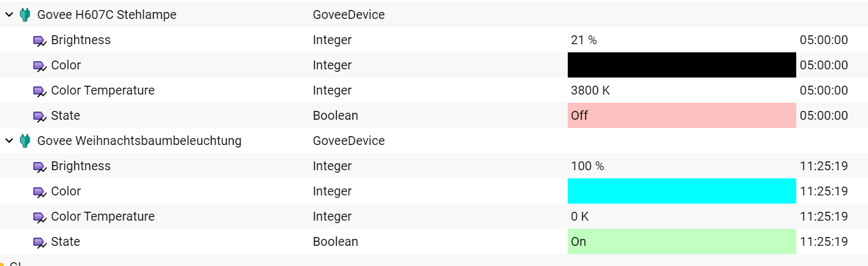Click the 3800 K color temperature value
Viewport: 868px width, 266px height.
click(590, 90)
